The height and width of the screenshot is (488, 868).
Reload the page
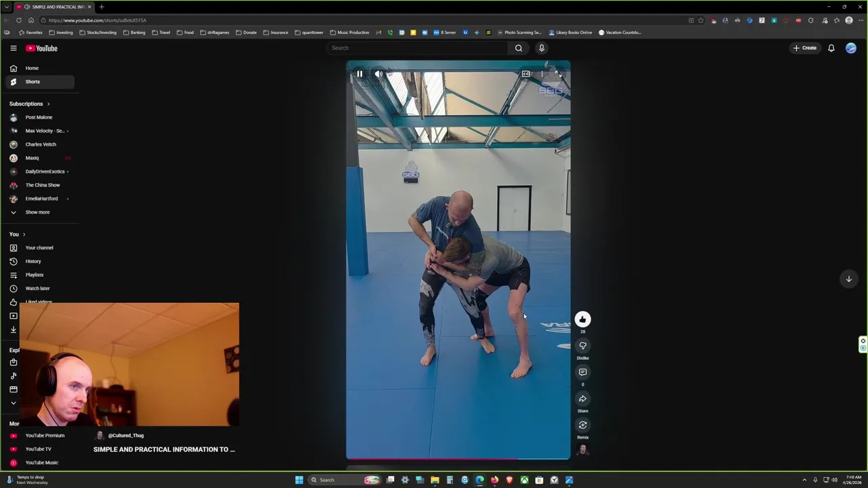coord(18,20)
